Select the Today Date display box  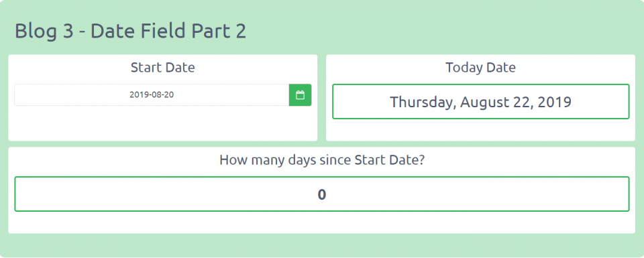(480, 102)
